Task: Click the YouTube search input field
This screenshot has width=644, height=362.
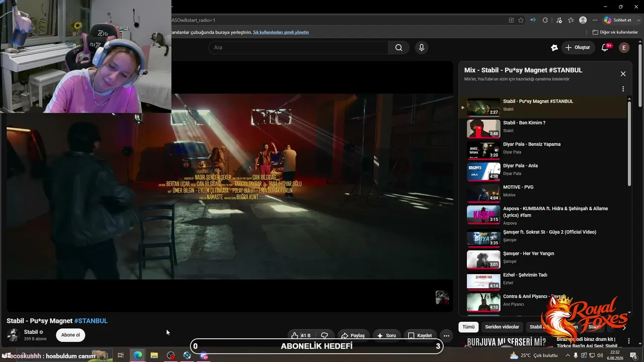Action: (x=298, y=48)
